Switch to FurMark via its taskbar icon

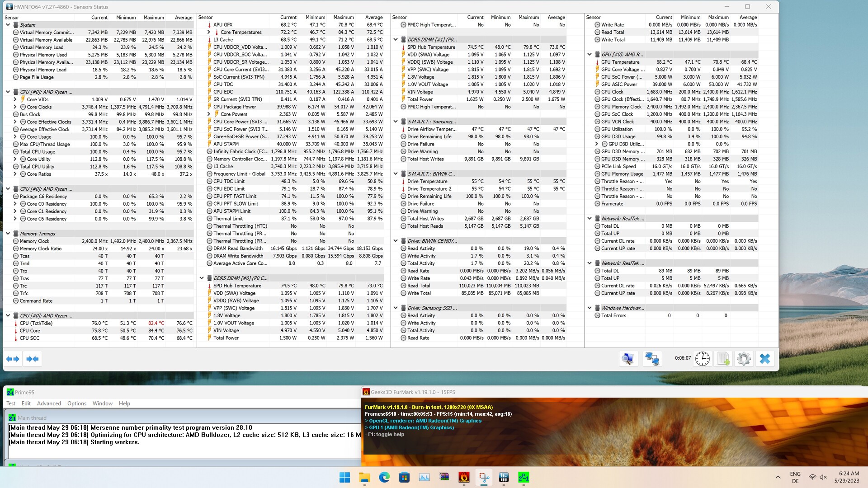pyautogui.click(x=464, y=477)
